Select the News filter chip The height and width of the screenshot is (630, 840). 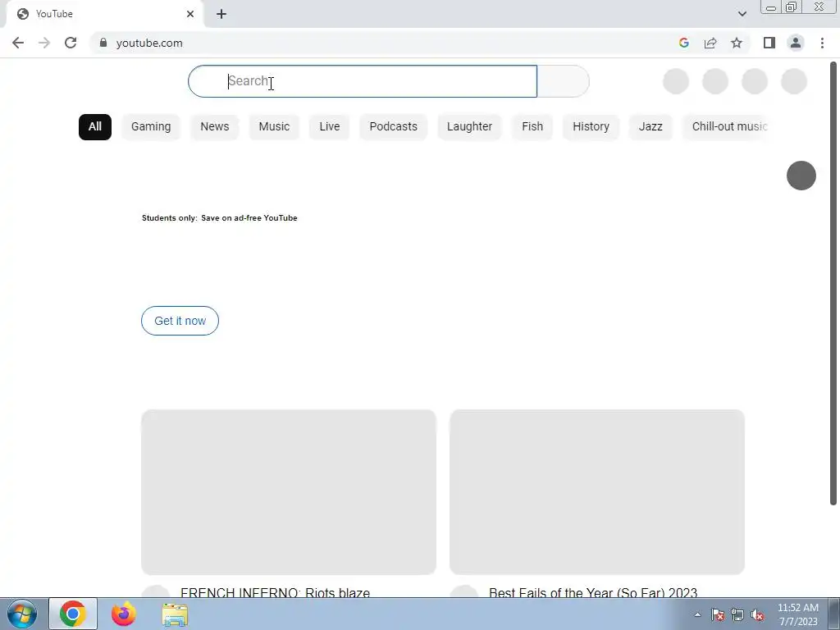[215, 127]
